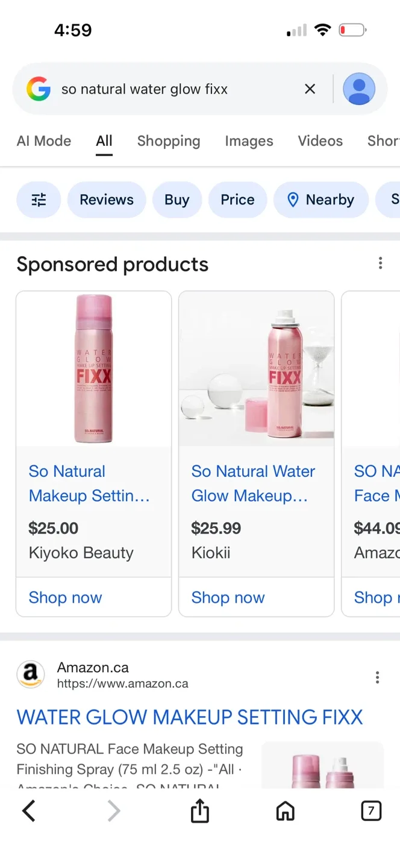Open WATER GLOW MAKEUP SETTING FIXX result
This screenshot has width=400, height=868.
tap(190, 717)
